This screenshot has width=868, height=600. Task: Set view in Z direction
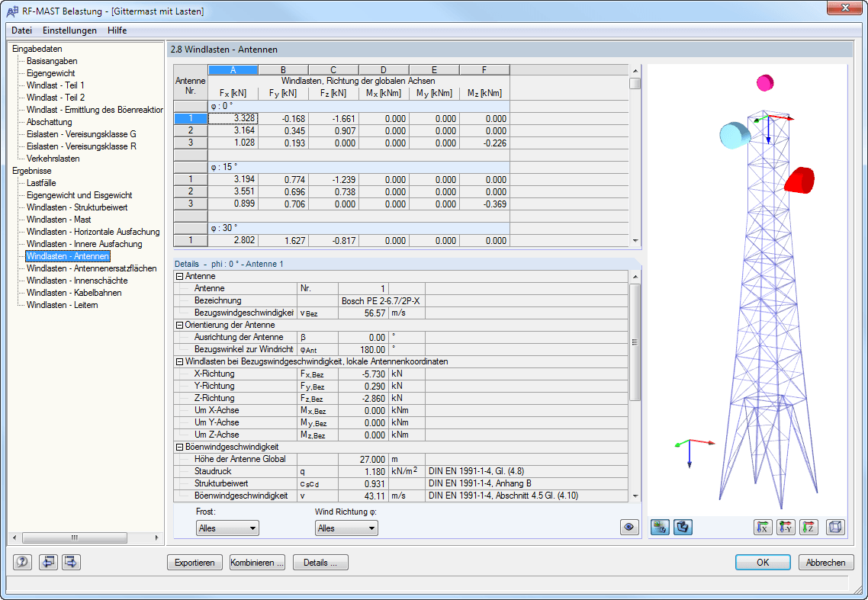click(x=809, y=528)
